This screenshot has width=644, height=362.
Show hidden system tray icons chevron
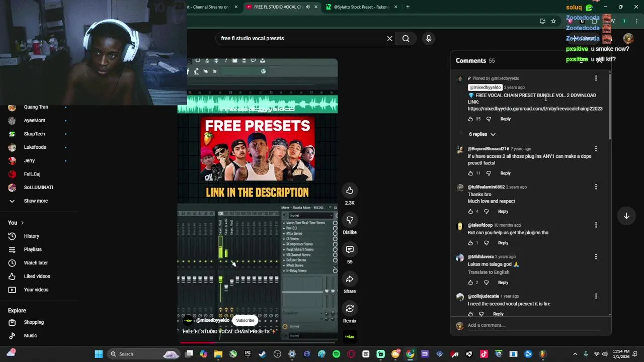click(x=575, y=354)
